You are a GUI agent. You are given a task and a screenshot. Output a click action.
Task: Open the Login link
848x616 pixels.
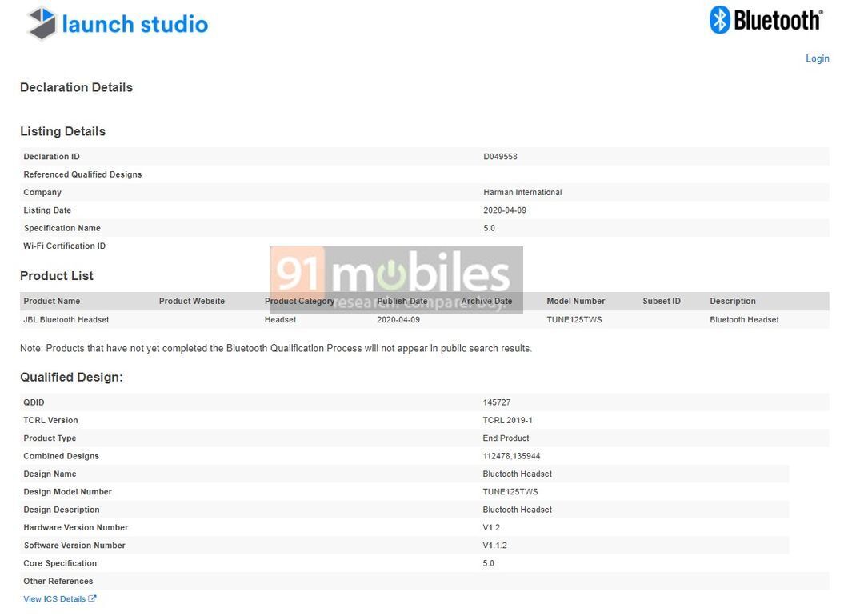(x=817, y=58)
